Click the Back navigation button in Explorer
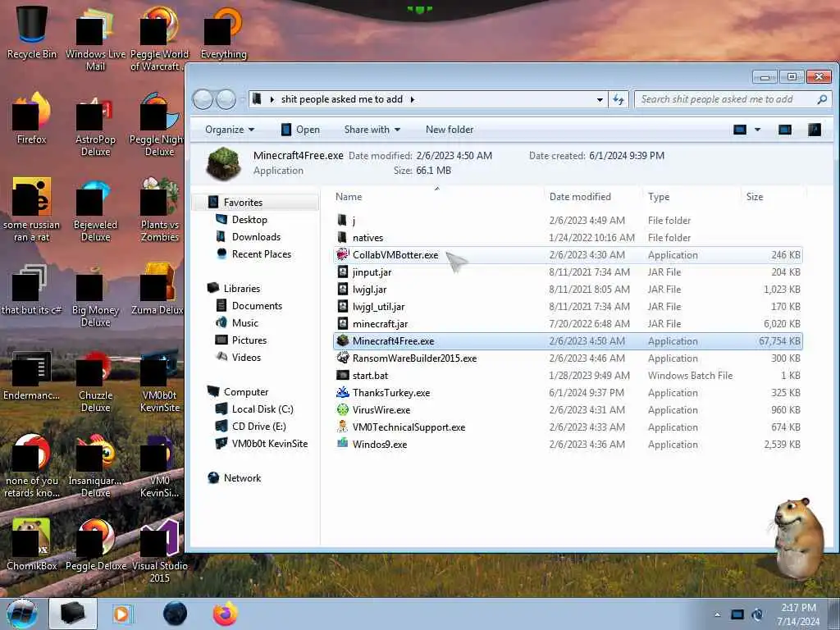The height and width of the screenshot is (630, 840). pyautogui.click(x=203, y=99)
